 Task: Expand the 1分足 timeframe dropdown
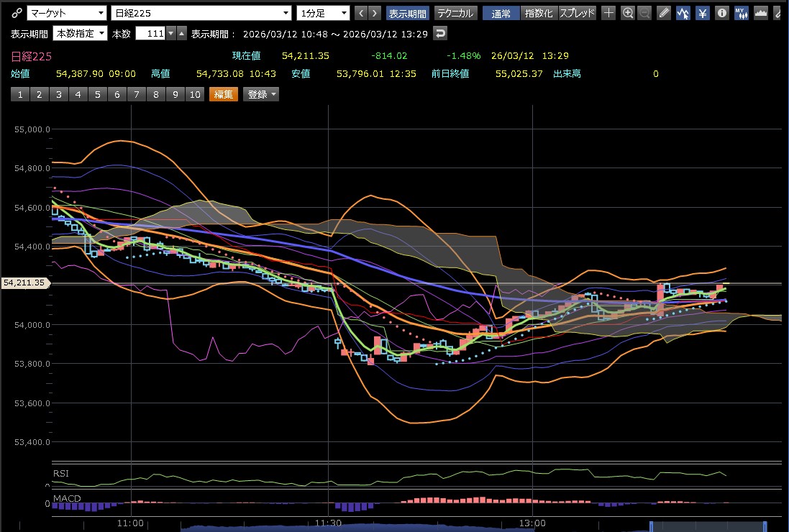tap(323, 13)
